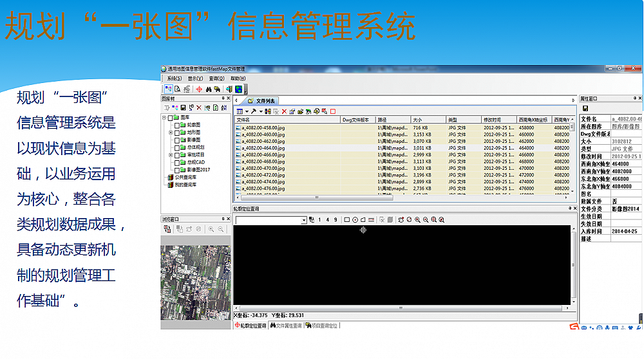The image size is (644, 359).
Task: Expand the 地形图 tree node
Action: (171, 133)
